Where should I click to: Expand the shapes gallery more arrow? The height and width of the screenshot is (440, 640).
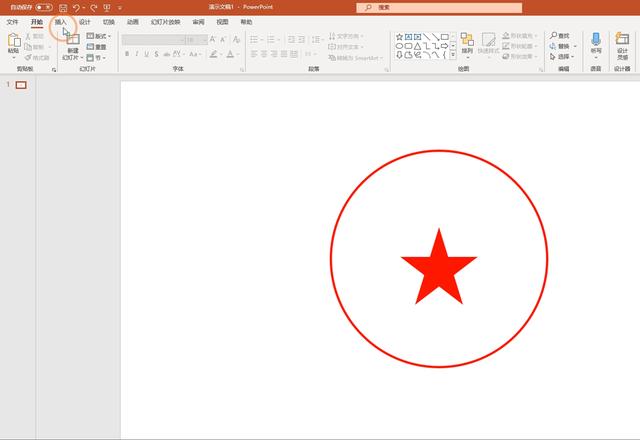click(x=453, y=55)
